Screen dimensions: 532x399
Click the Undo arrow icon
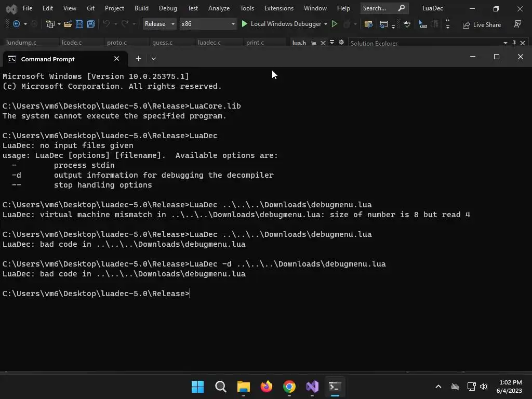106,24
